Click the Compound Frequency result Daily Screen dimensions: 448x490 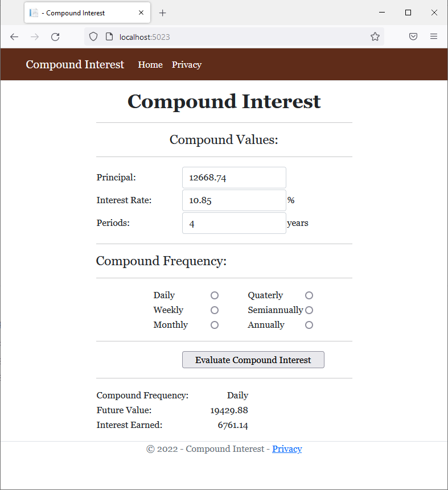pos(237,396)
